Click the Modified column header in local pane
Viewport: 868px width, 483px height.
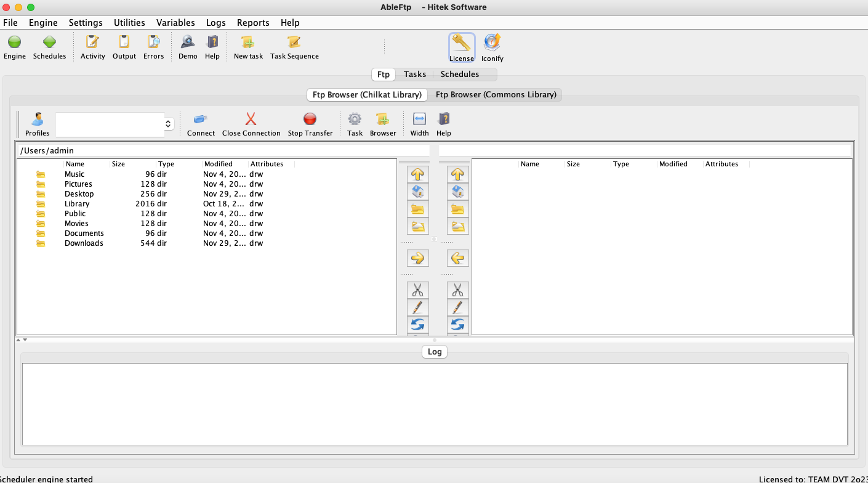coord(219,164)
